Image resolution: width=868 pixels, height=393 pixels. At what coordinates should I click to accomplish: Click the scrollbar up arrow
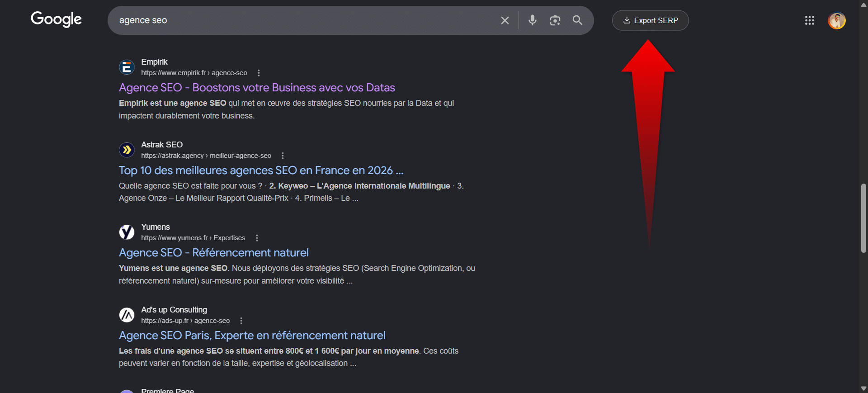863,4
